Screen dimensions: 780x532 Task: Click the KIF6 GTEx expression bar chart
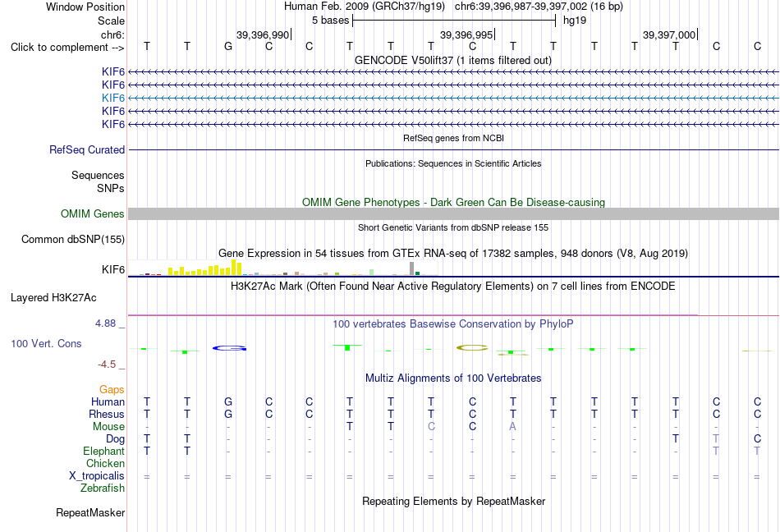(282, 268)
